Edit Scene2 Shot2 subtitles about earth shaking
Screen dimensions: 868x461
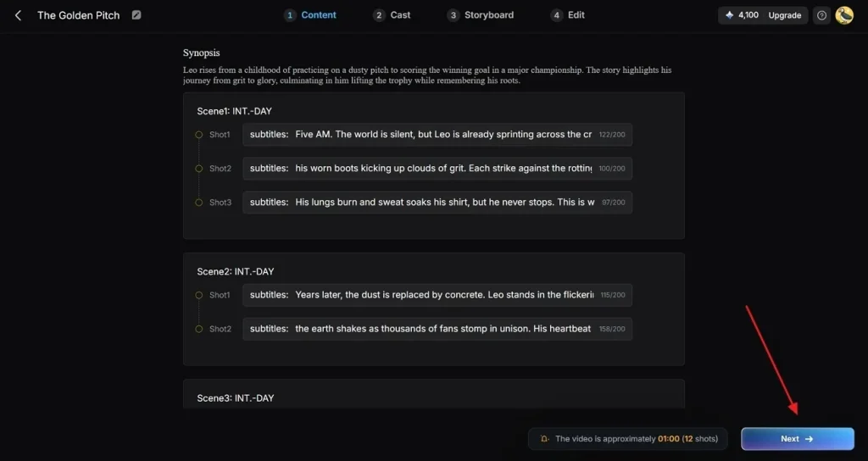pyautogui.click(x=437, y=329)
